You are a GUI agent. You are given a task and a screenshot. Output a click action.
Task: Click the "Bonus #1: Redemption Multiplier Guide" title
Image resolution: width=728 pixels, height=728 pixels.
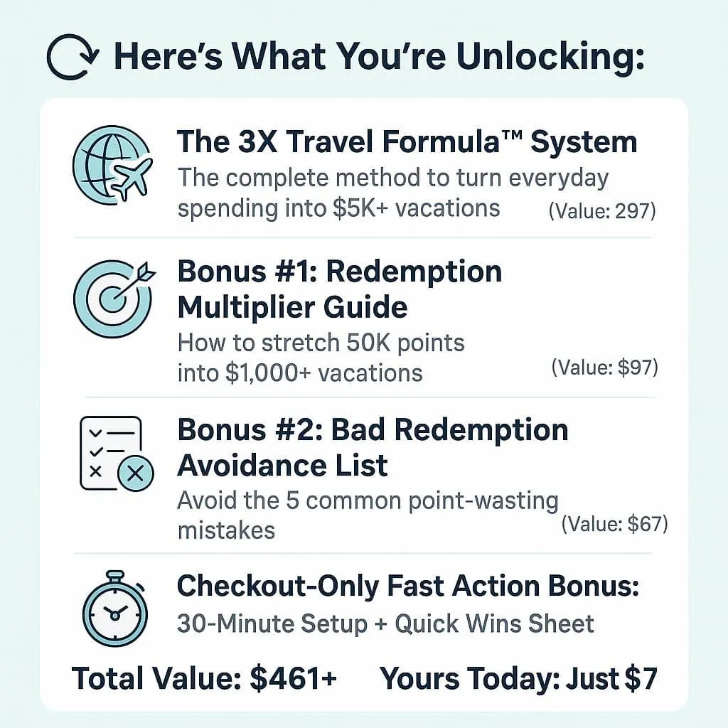click(x=339, y=289)
